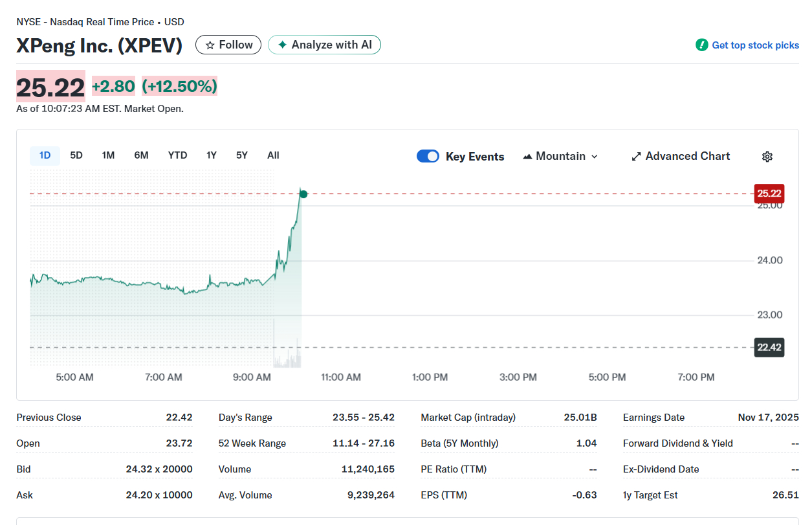Click the 24.00 price axis label

(770, 260)
